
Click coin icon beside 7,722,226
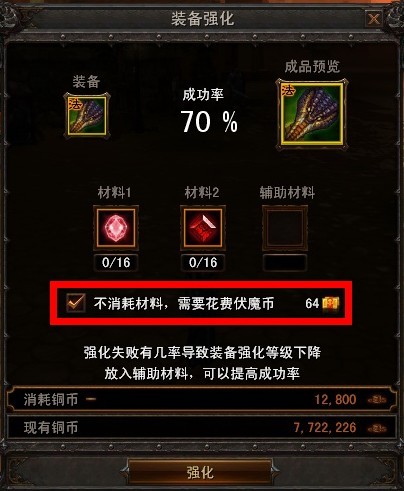tap(377, 428)
